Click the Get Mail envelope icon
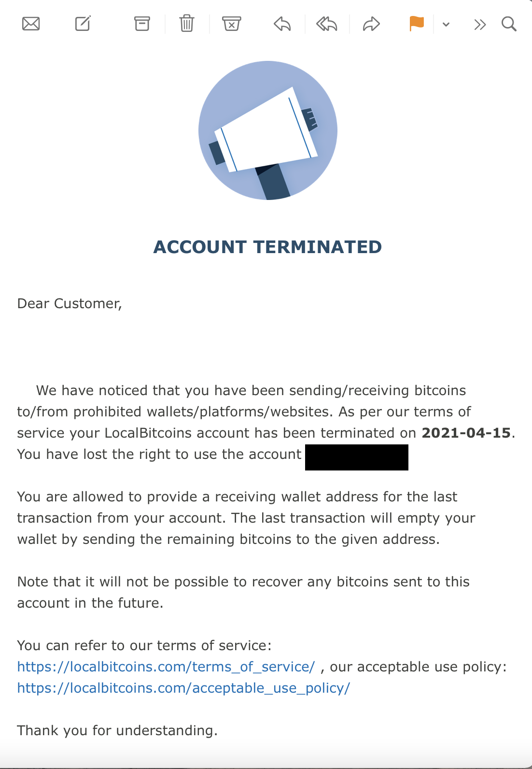This screenshot has width=532, height=769. tap(31, 24)
